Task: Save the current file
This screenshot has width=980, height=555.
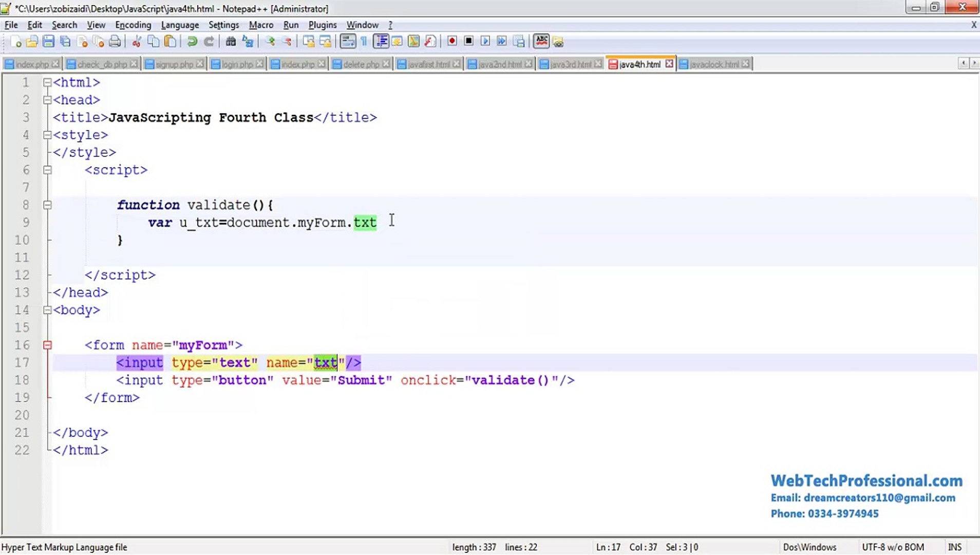Action: point(48,42)
